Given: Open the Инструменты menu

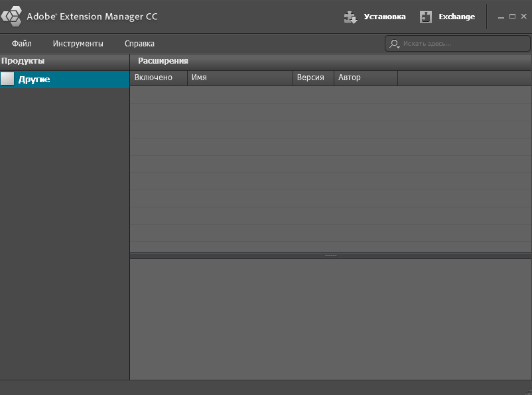Looking at the screenshot, I should (x=78, y=43).
